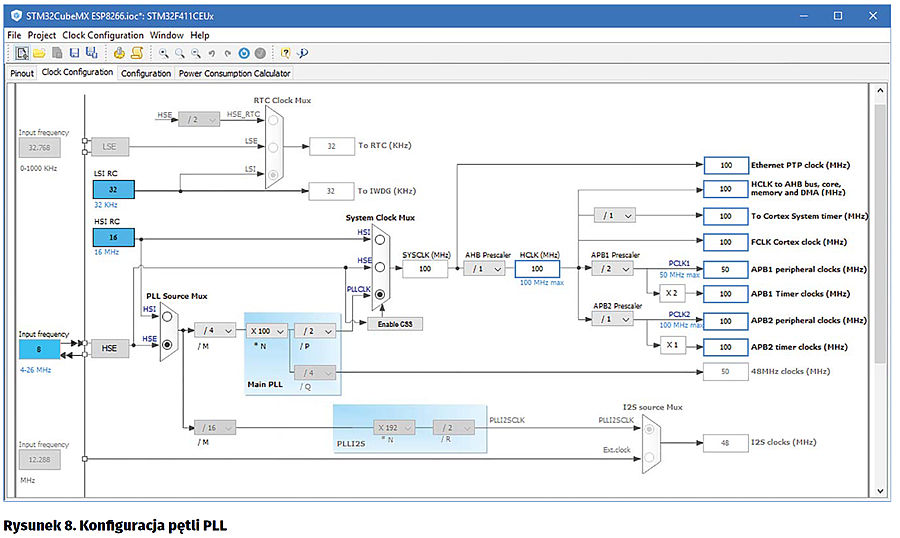Click the Open Project folder icon

click(39, 53)
